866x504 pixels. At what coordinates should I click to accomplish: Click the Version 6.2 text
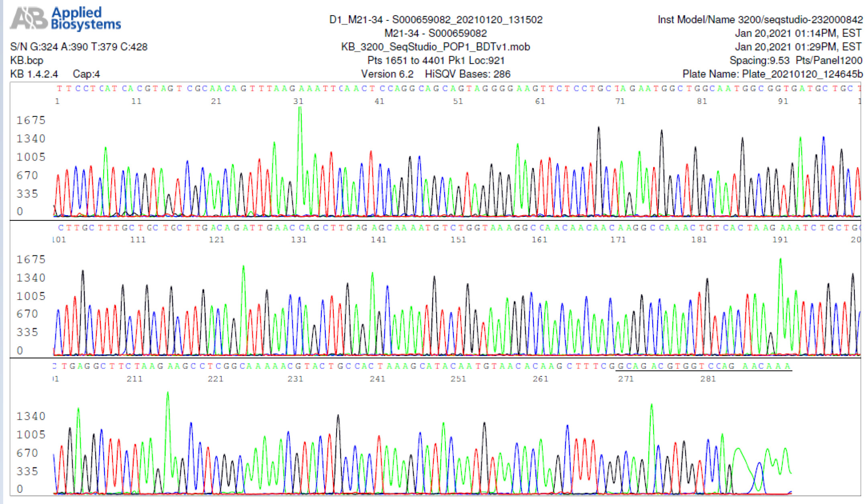387,74
